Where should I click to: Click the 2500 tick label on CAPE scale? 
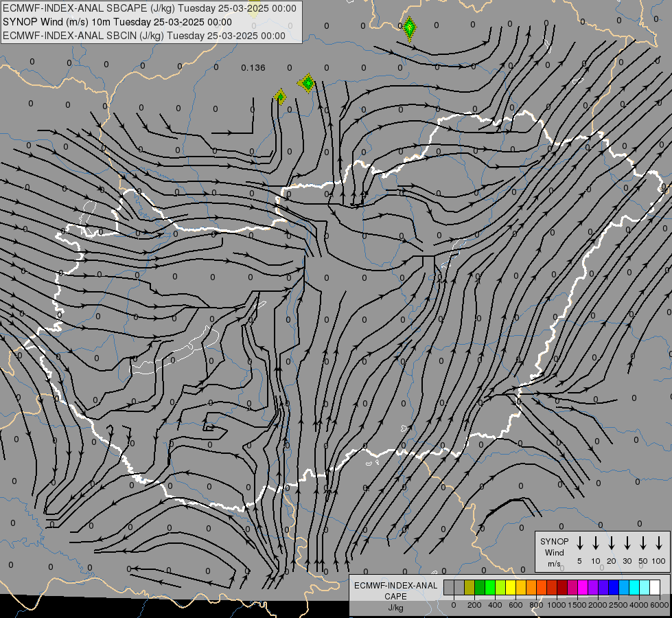coord(618,605)
